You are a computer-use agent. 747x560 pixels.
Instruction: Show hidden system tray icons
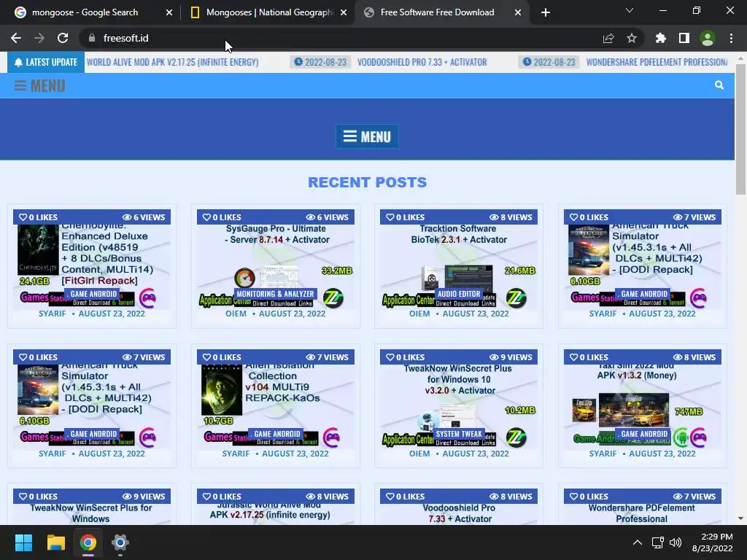click(x=638, y=542)
